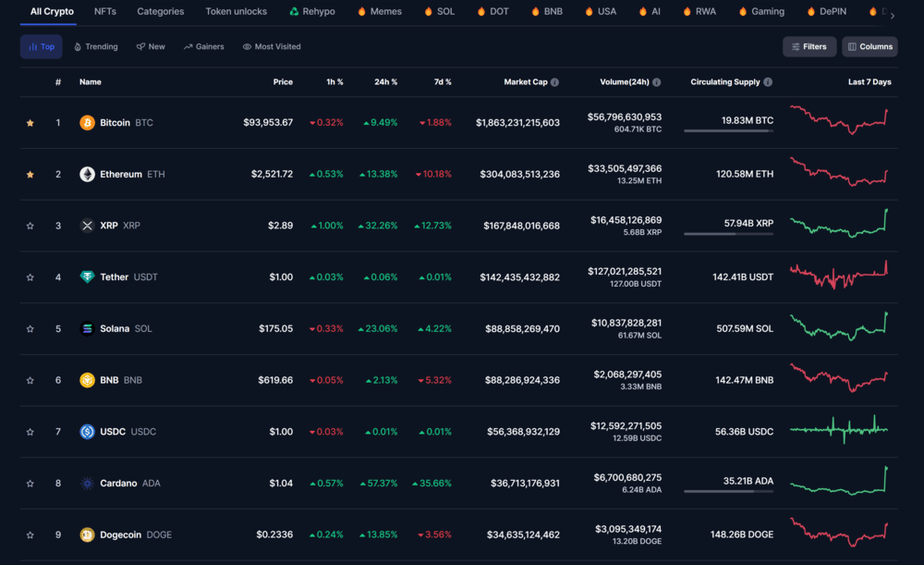Star USDC for the watchlist
Image resolution: width=924 pixels, height=565 pixels.
[30, 432]
